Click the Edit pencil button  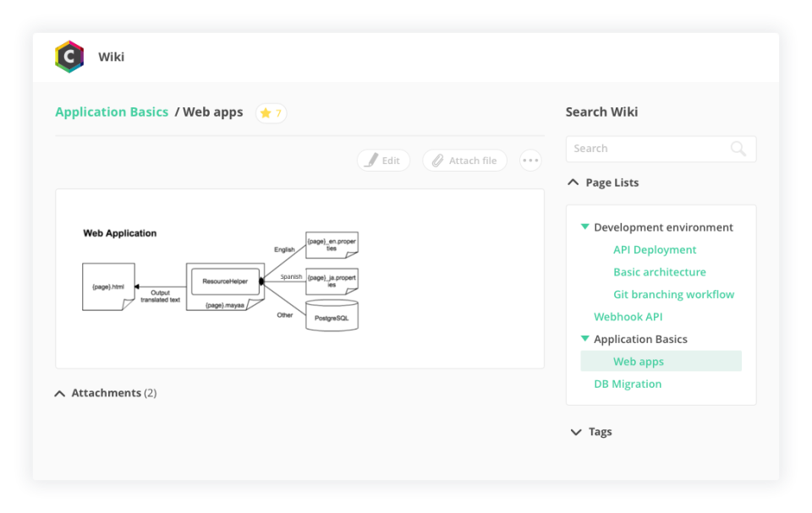coord(383,161)
